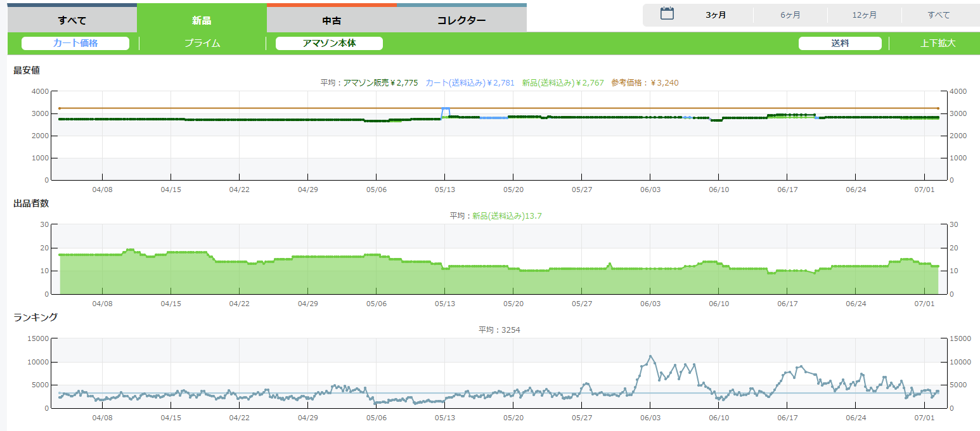Viewport: 980px width, 431px height.
Task: Toggle the カート価格 filter
Action: click(x=75, y=43)
